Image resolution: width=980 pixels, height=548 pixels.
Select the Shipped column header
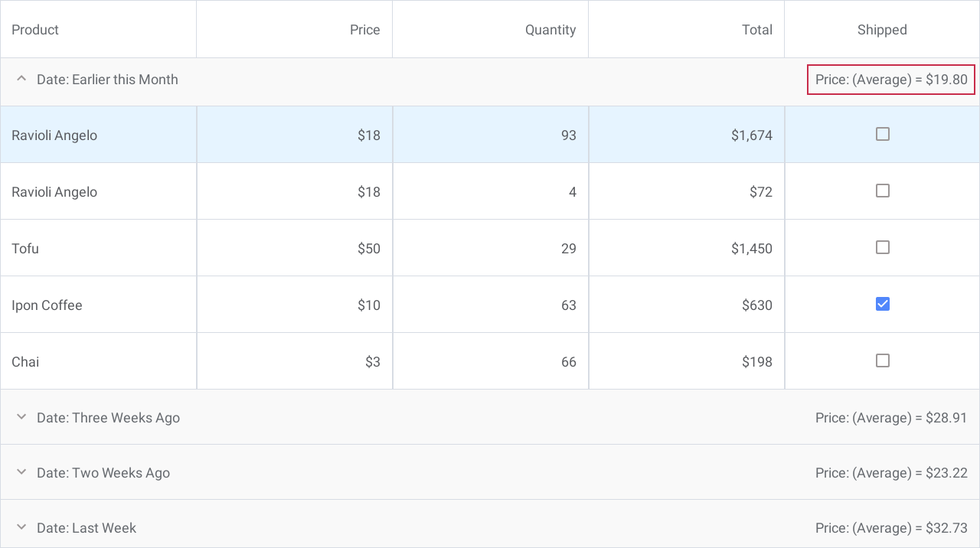click(x=882, y=30)
